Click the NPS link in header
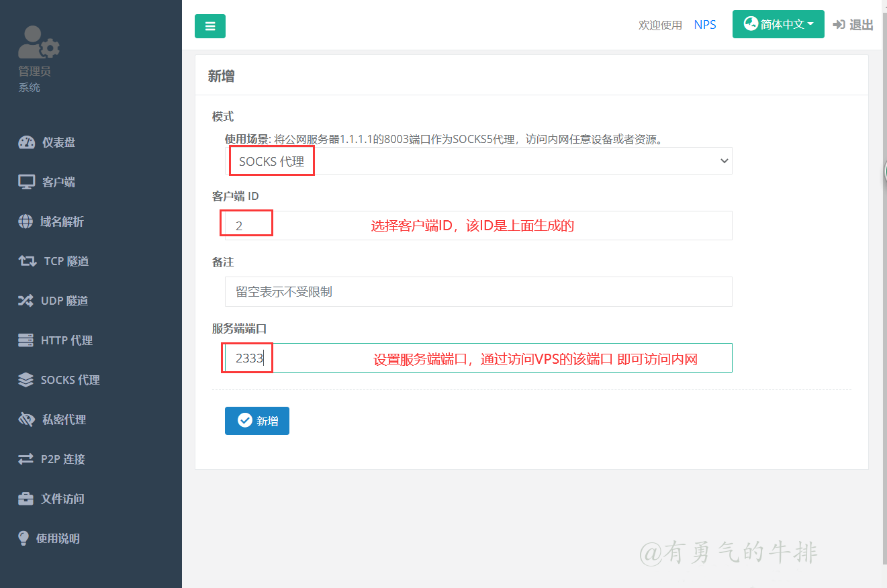 point(705,25)
